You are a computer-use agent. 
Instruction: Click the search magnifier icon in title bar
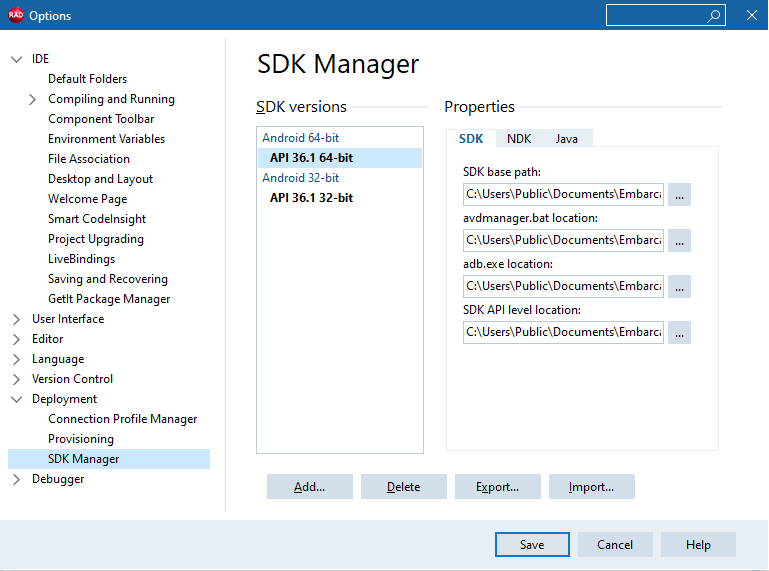(714, 16)
